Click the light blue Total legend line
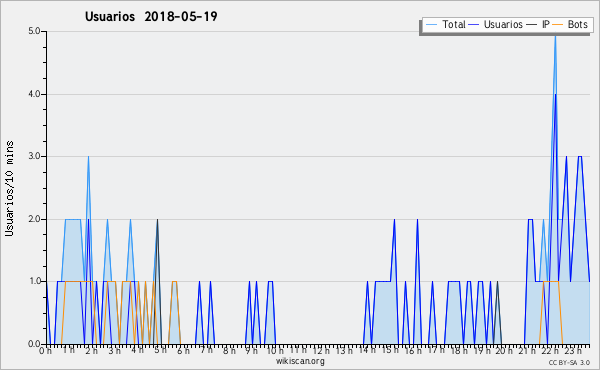This screenshot has height=370, width=600. point(431,25)
